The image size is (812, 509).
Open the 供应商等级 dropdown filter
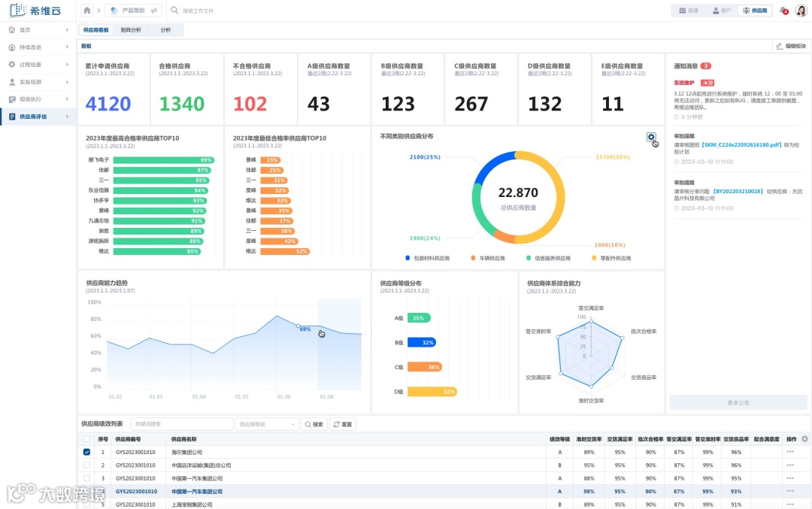coord(267,424)
